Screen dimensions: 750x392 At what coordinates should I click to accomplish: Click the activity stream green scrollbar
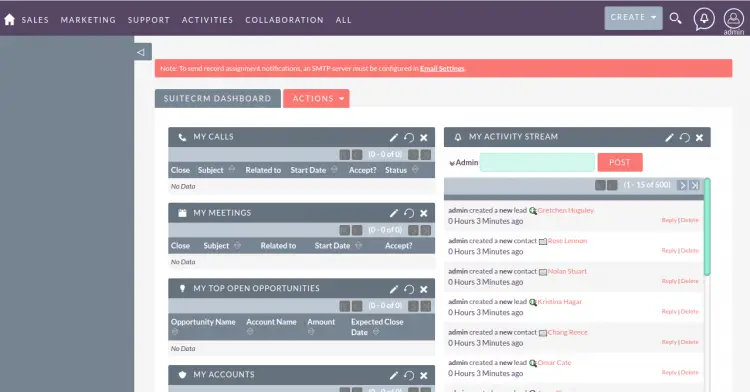tap(707, 227)
